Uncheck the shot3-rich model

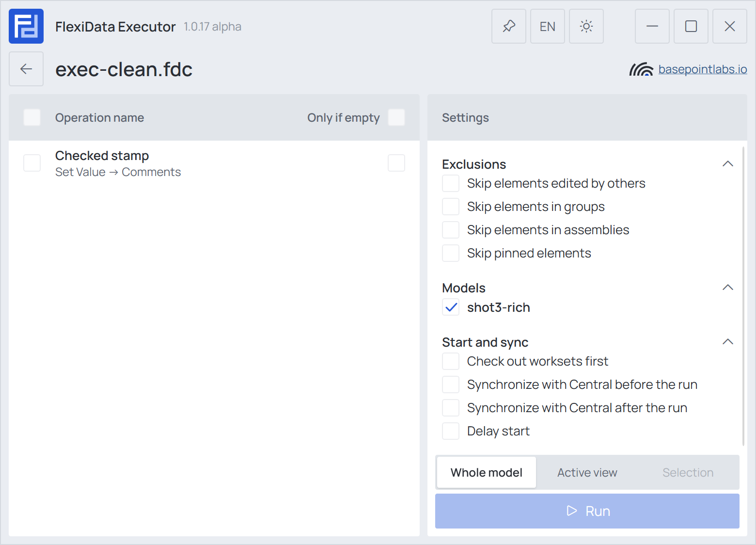(x=451, y=307)
